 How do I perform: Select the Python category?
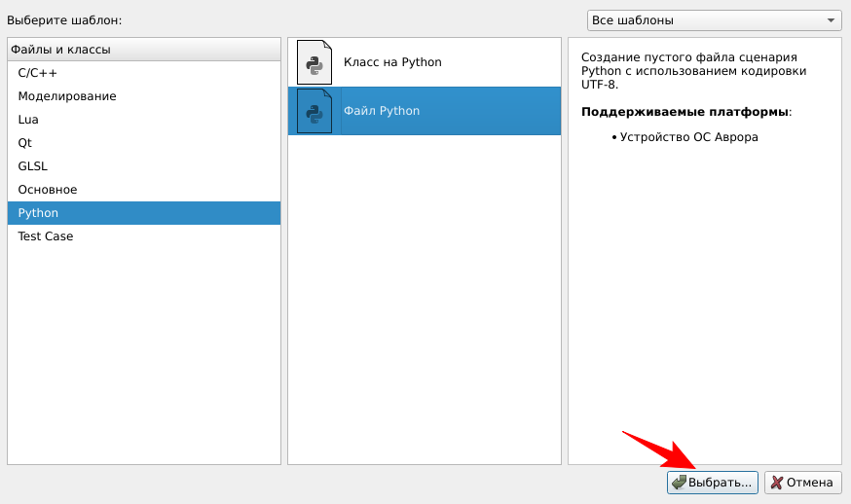click(x=38, y=213)
